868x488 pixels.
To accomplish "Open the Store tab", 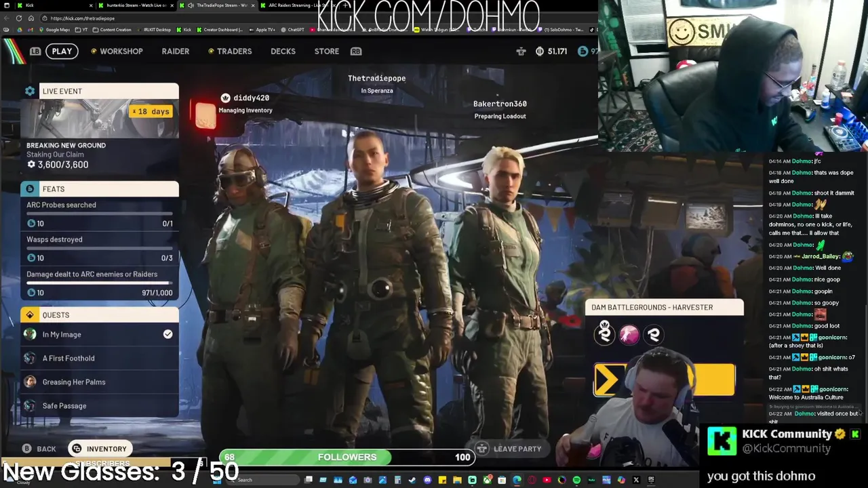I will [x=327, y=51].
